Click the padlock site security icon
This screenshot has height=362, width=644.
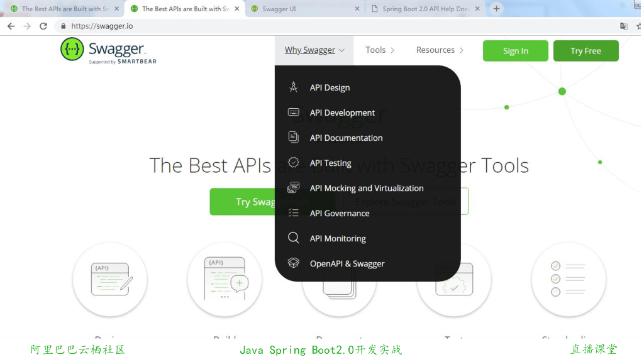point(63,26)
